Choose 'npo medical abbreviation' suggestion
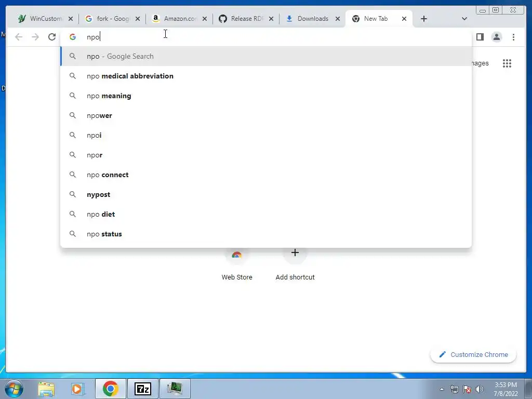 pos(266,76)
